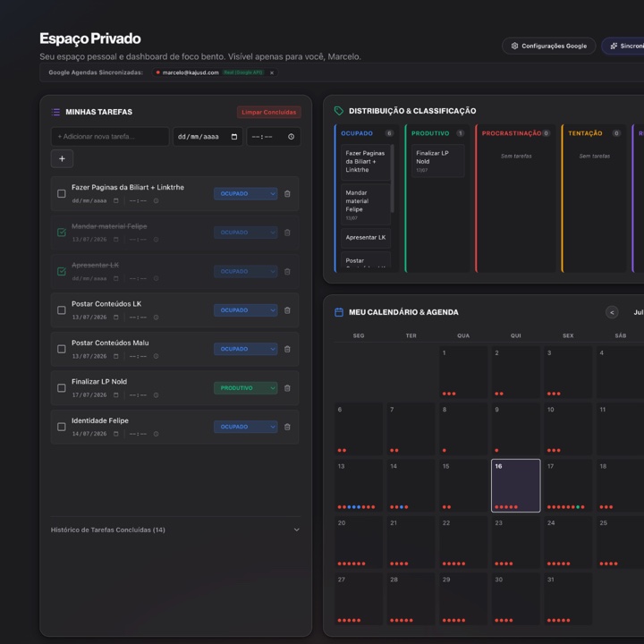Open time picker in new task form
Viewport: 644px width, 644px height.
click(x=291, y=136)
